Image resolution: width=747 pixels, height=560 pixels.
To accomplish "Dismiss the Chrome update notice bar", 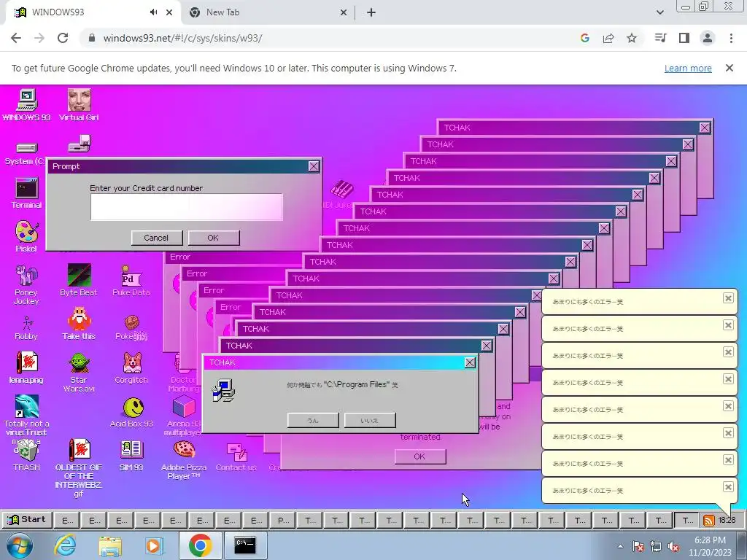I will (x=729, y=68).
